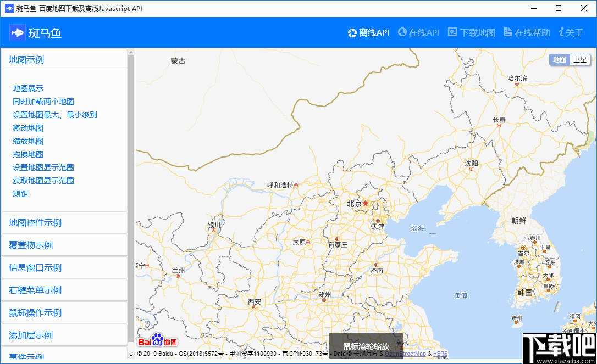This screenshot has width=597, height=364.
Task: Open the 测距 distance measuring example
Action: tap(20, 193)
